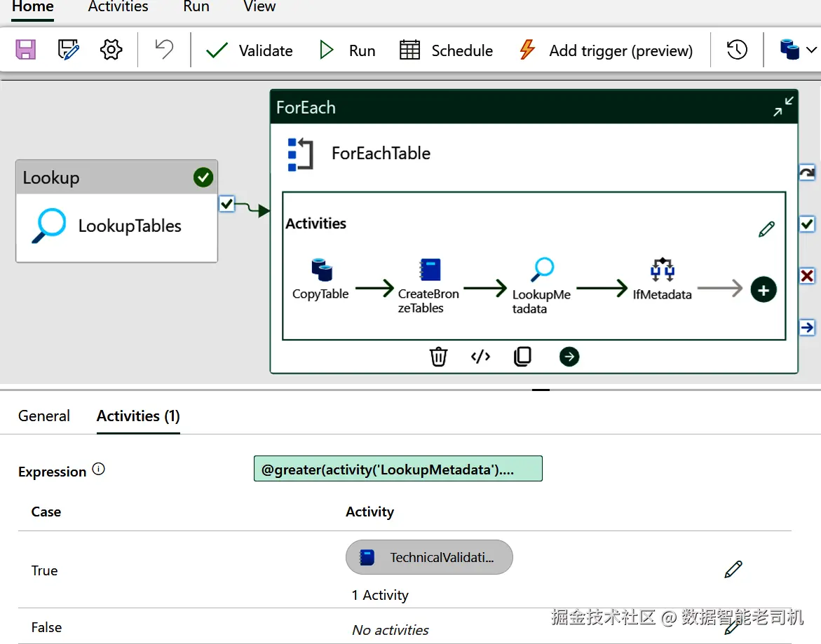Collapse the ForEach activity container
This screenshot has width=821, height=644.
(x=783, y=107)
